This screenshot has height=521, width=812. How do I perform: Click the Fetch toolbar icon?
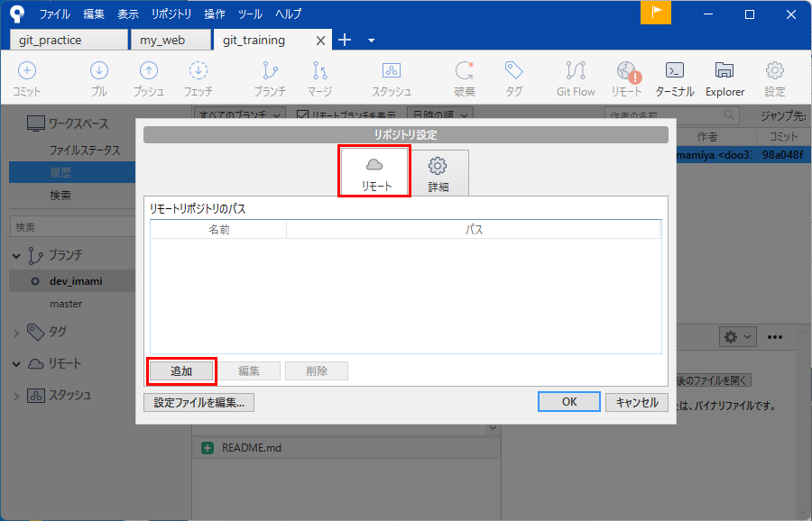(x=198, y=78)
